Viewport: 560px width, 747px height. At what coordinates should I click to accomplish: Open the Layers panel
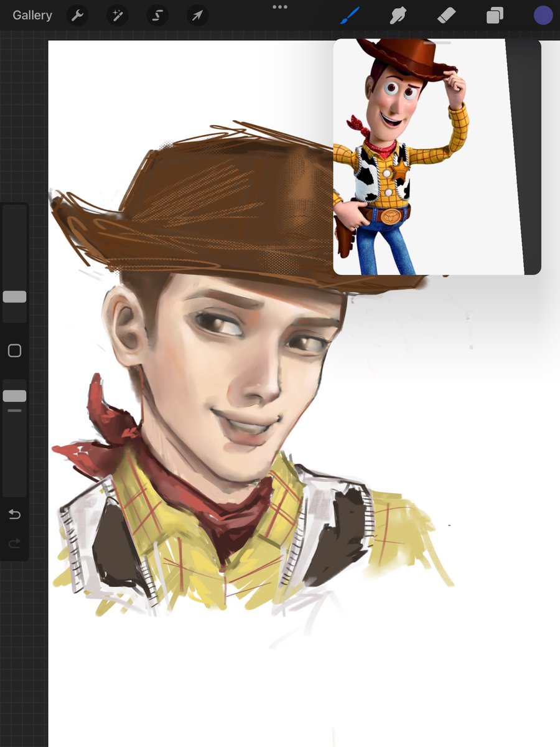coord(495,16)
